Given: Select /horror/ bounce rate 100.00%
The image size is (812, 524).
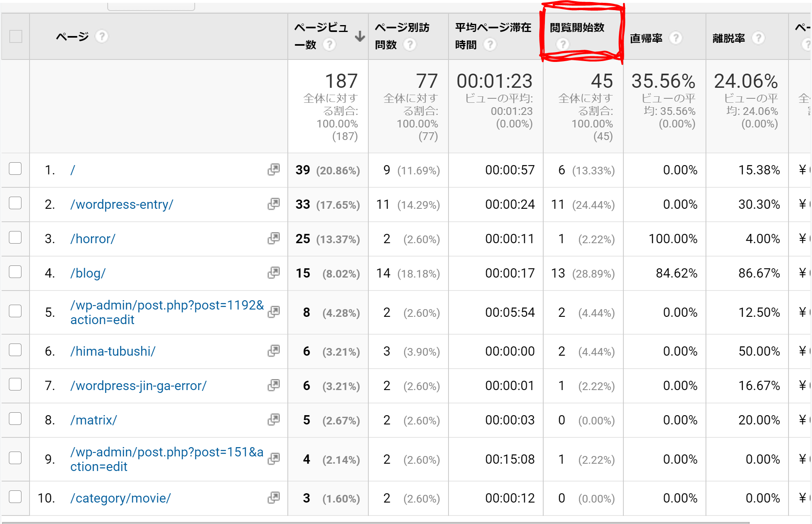Looking at the screenshot, I should (673, 239).
